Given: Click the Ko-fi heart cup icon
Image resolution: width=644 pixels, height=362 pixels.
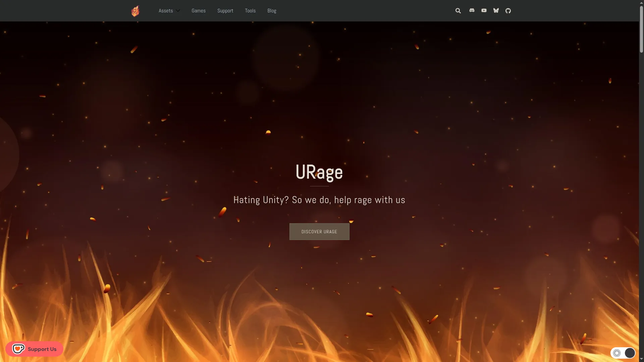Looking at the screenshot, I should coord(18,349).
